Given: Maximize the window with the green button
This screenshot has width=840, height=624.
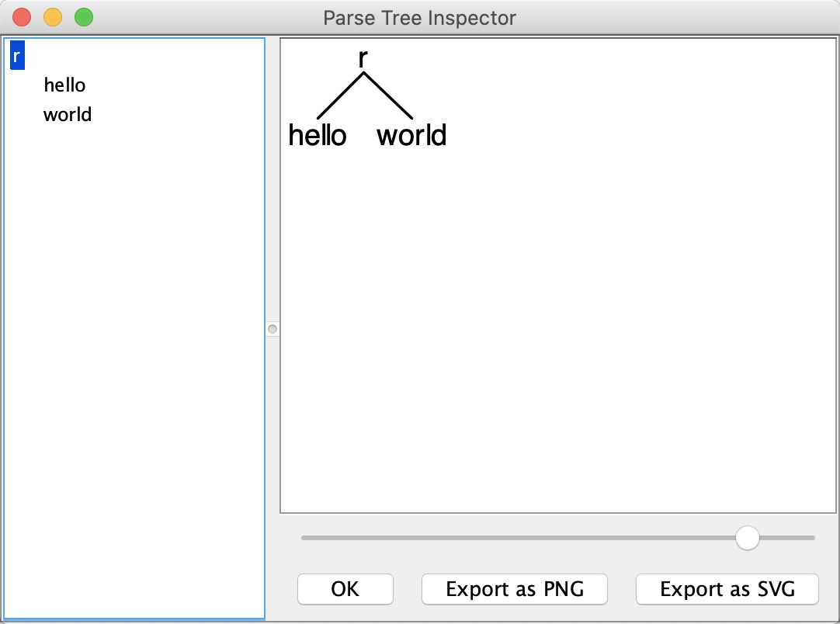Looking at the screenshot, I should coord(83,17).
